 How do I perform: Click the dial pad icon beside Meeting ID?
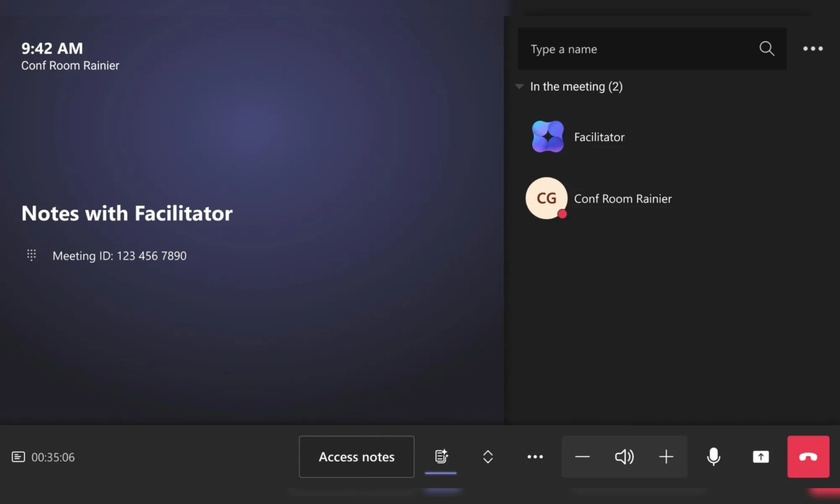(x=31, y=255)
